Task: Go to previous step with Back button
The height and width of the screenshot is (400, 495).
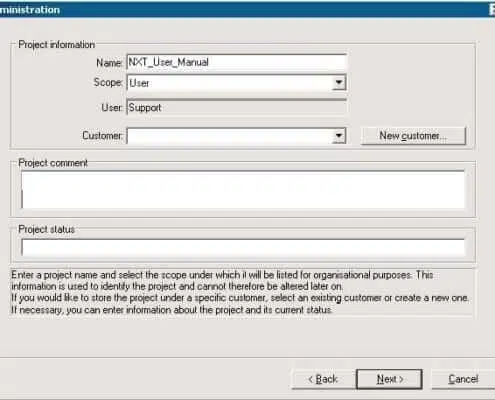Action: coord(323,379)
